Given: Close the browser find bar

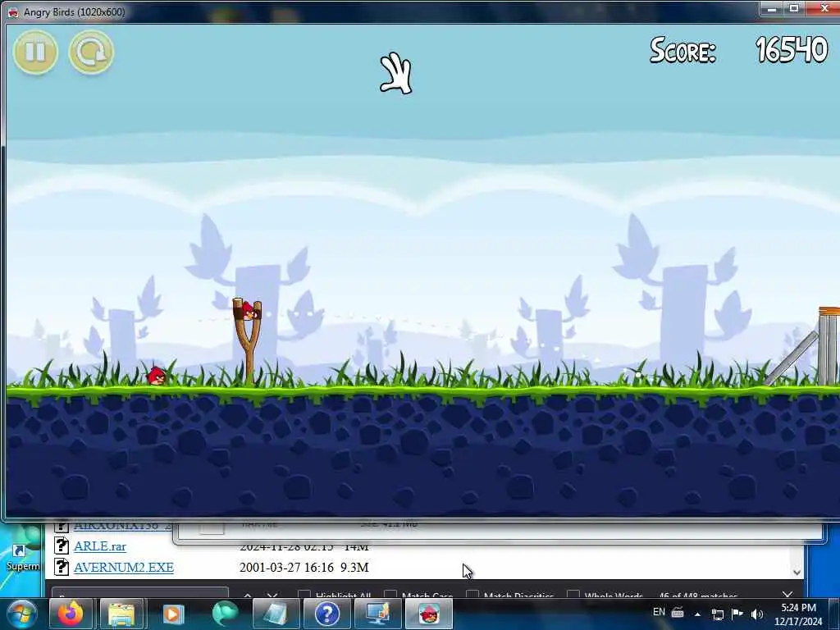Looking at the screenshot, I should (787, 595).
